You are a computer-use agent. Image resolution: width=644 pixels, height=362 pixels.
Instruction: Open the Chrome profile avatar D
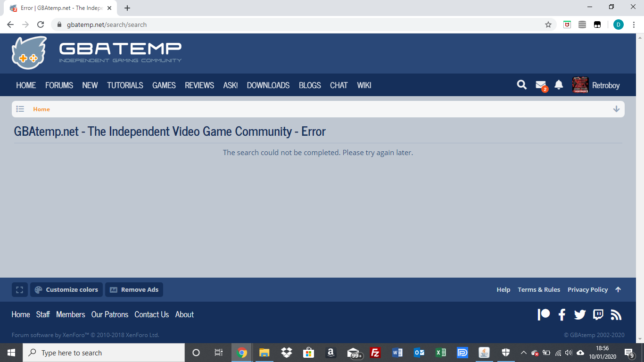tap(619, 25)
